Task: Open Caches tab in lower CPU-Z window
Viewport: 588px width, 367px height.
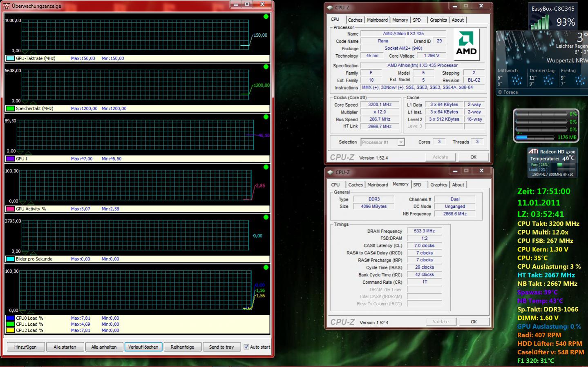Action: tap(355, 185)
